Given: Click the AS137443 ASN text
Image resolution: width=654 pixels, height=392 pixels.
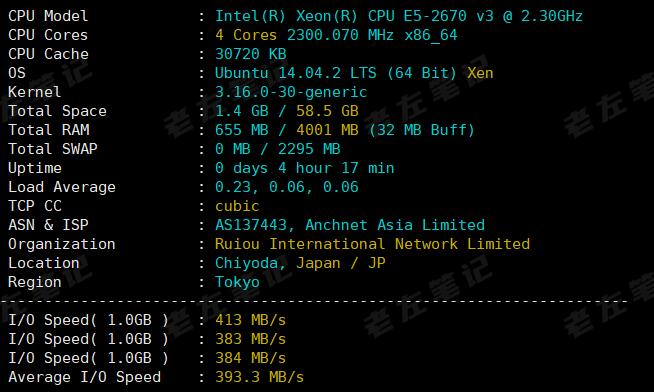Looking at the screenshot, I should click(x=251, y=225).
